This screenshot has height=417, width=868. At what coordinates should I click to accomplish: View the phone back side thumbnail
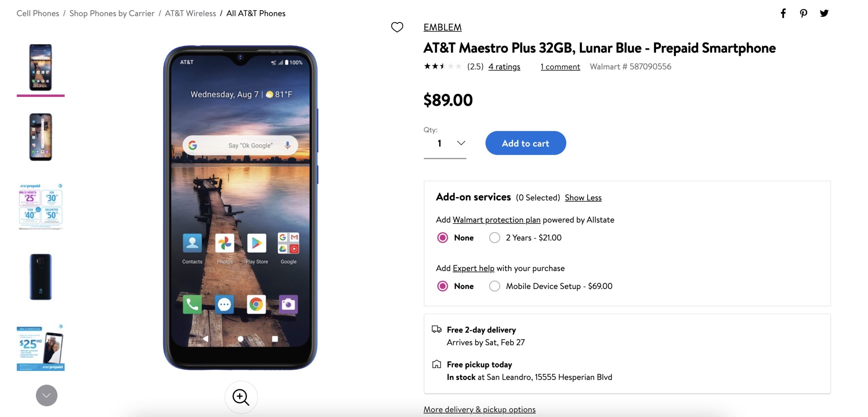(x=41, y=277)
